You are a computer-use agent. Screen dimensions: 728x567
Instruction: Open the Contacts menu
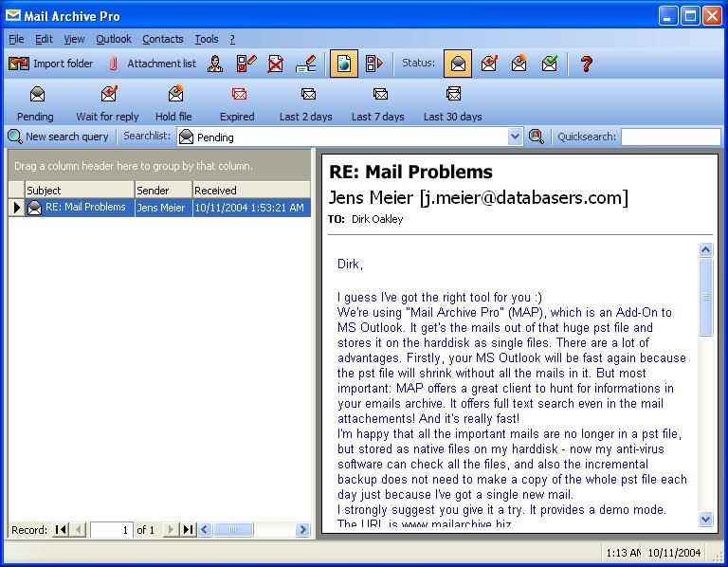point(163,39)
